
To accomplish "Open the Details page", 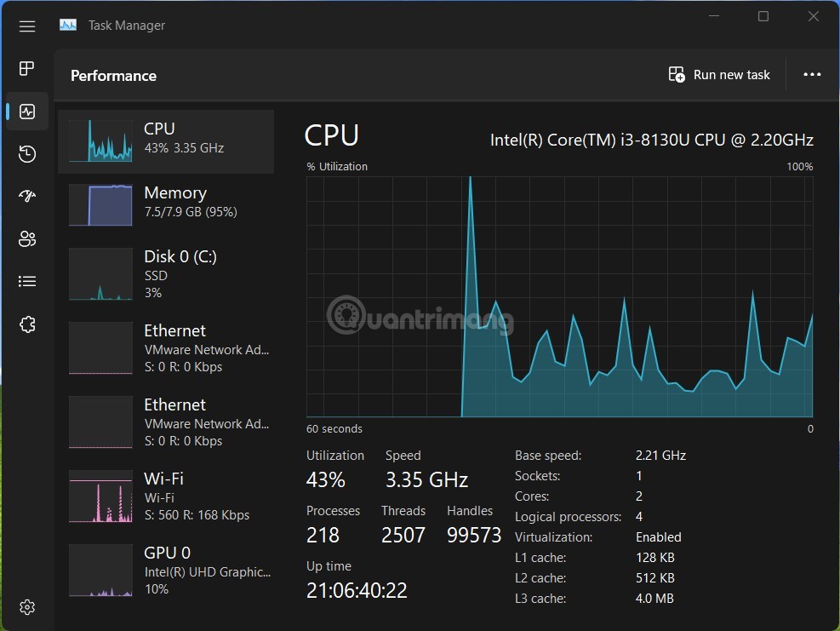I will pos(26,281).
